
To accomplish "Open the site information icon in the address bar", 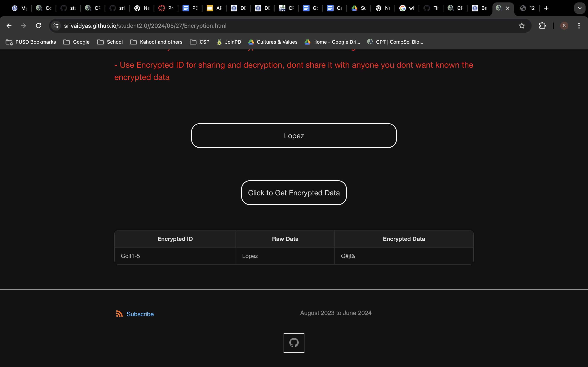I will pyautogui.click(x=56, y=26).
